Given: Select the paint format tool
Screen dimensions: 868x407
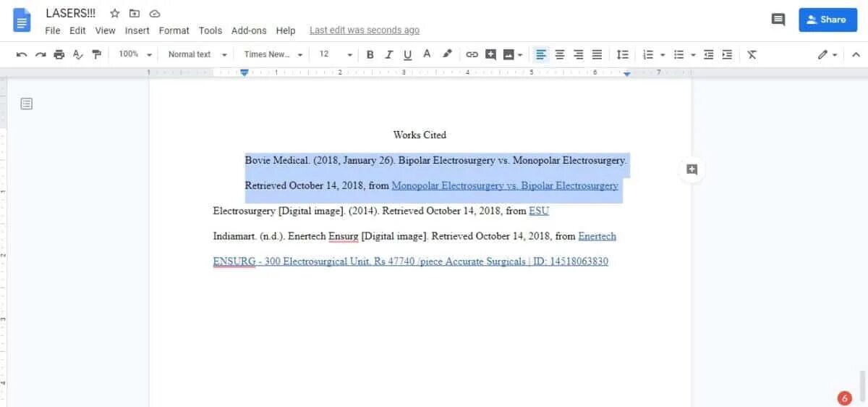Looking at the screenshot, I should (97, 54).
